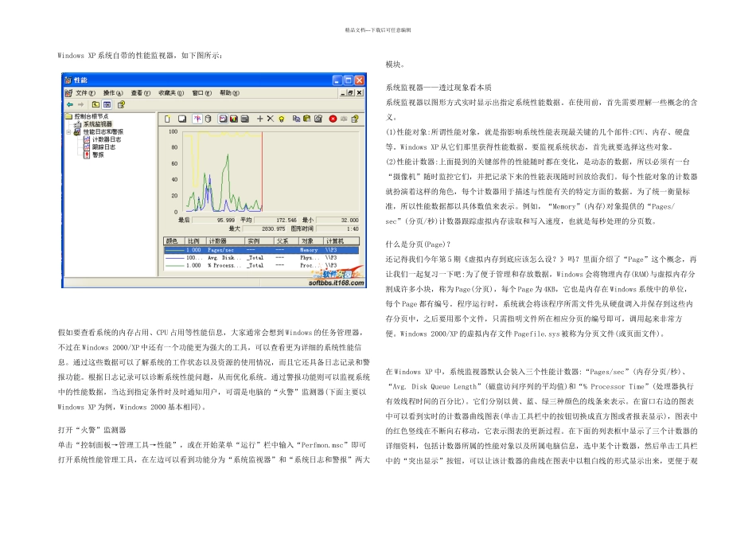Select 性能日志和警报 in the tree
The width and height of the screenshot is (756, 535).
coord(103,131)
